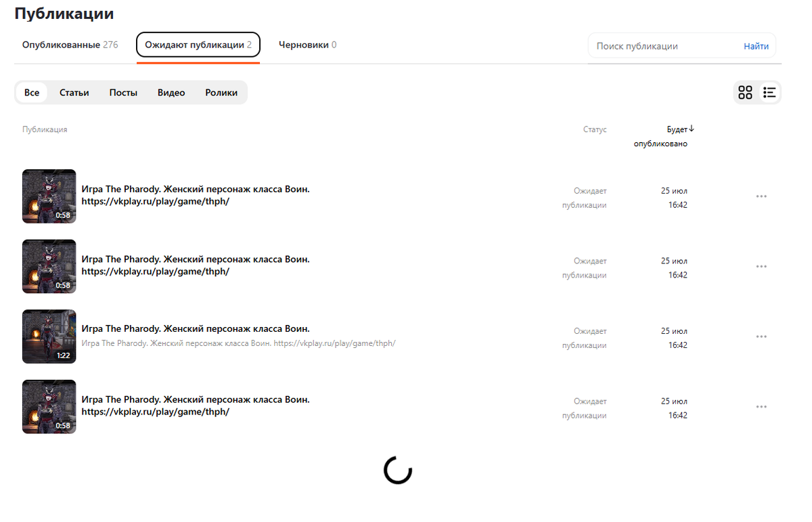Open the first row's 0:58 video thumbnail
The width and height of the screenshot is (812, 522).
[49, 196]
